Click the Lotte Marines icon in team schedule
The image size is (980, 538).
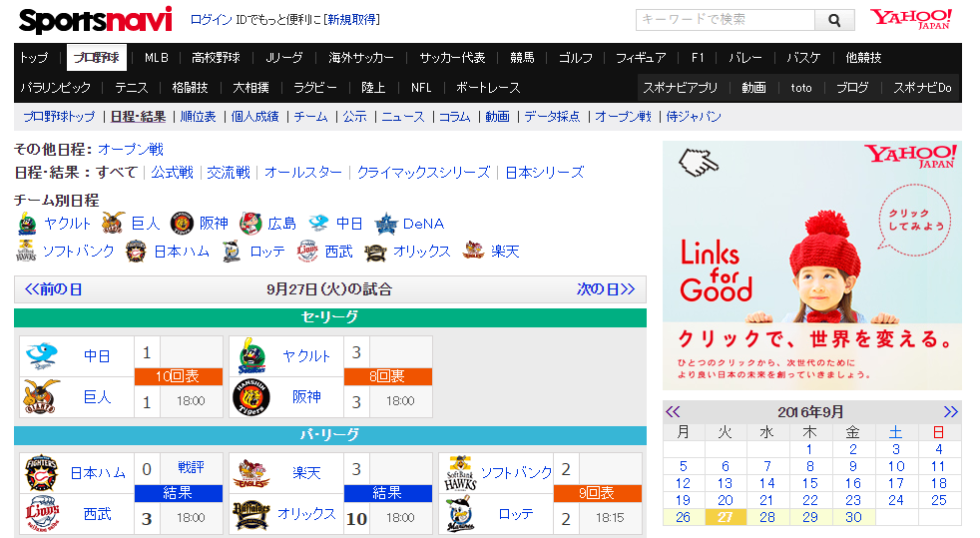pos(232,252)
